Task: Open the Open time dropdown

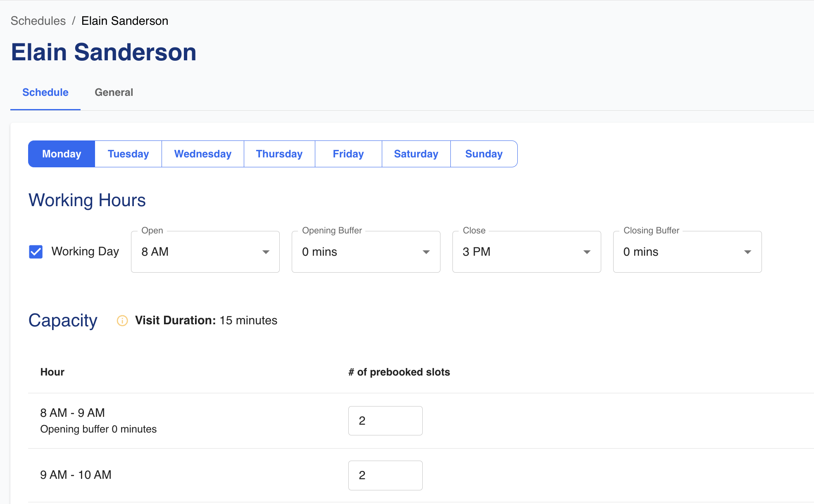Action: click(205, 252)
